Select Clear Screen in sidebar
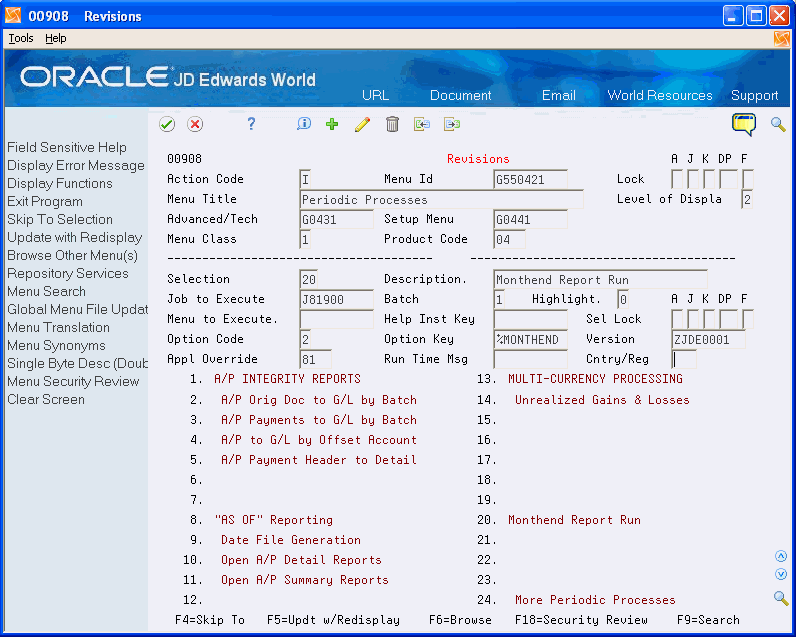 point(46,399)
